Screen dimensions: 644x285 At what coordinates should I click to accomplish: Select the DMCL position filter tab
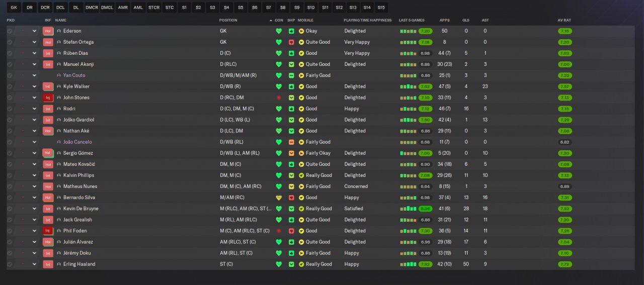[x=107, y=8]
